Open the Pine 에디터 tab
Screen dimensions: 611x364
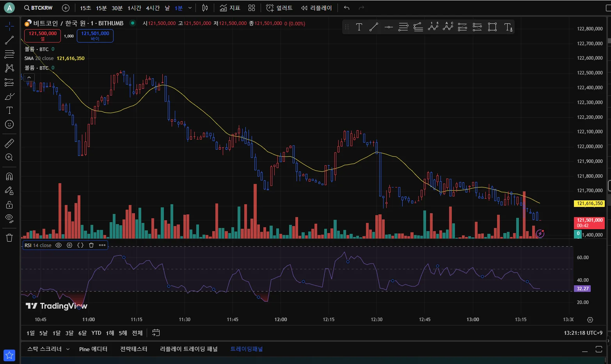[x=93, y=349]
